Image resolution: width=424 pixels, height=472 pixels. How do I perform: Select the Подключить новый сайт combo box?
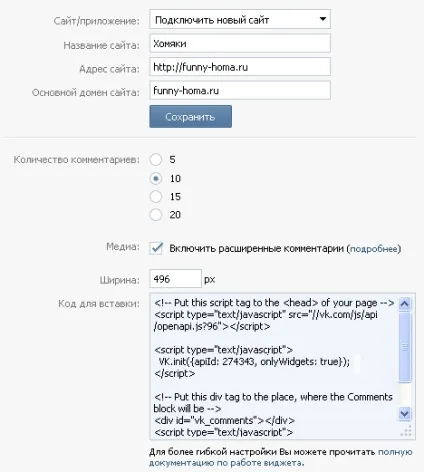[240, 19]
